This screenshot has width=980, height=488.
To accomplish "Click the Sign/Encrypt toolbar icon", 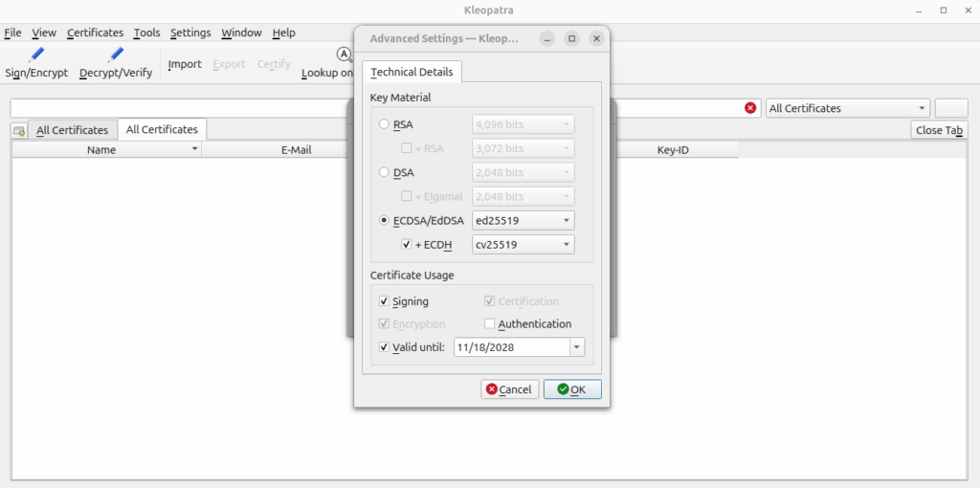I will pos(37,55).
